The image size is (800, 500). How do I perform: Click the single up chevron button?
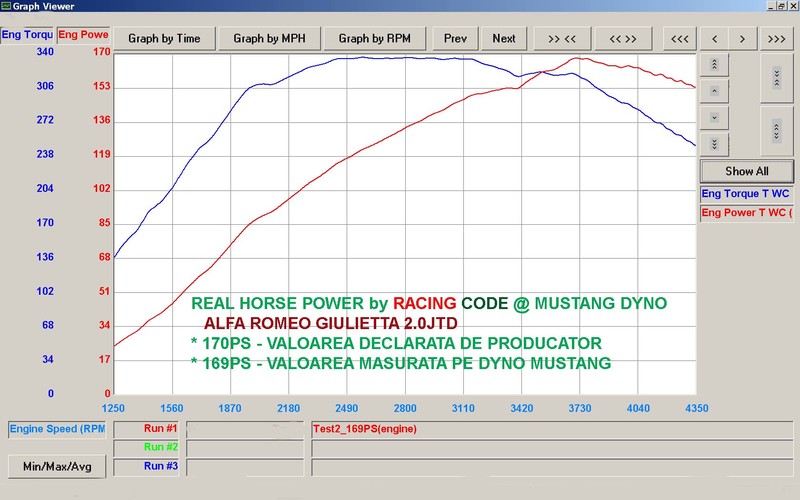tap(714, 91)
